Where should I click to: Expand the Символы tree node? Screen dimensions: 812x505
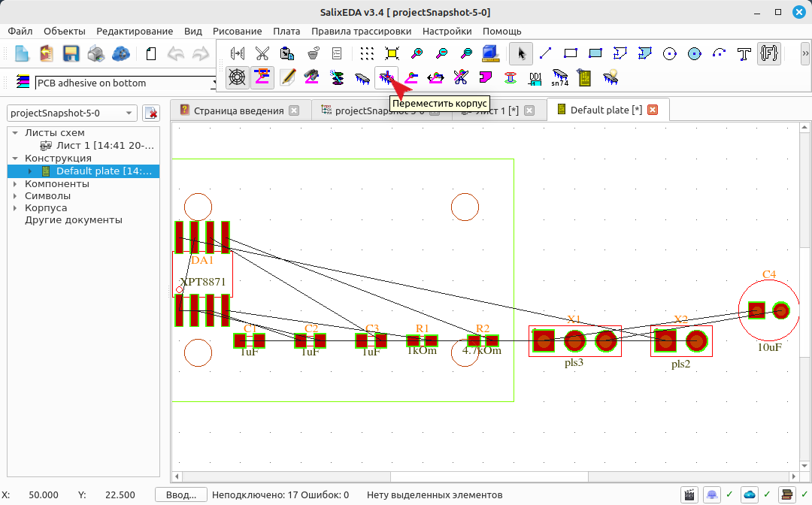point(15,196)
